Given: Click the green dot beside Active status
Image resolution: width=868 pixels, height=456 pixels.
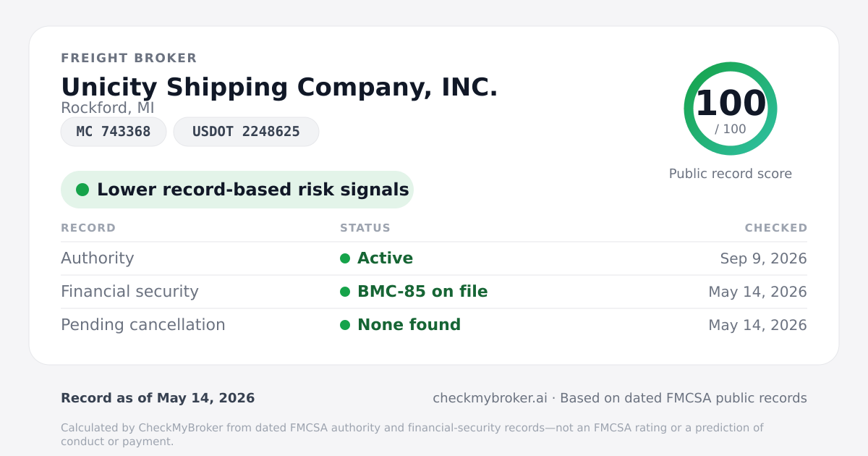Looking at the screenshot, I should (345, 258).
